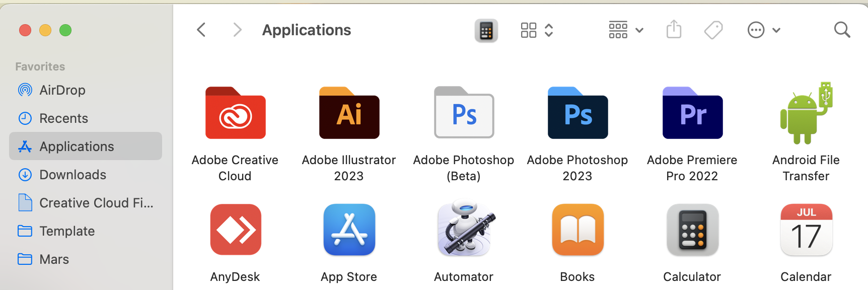Select Applications in the sidebar

coord(86,147)
